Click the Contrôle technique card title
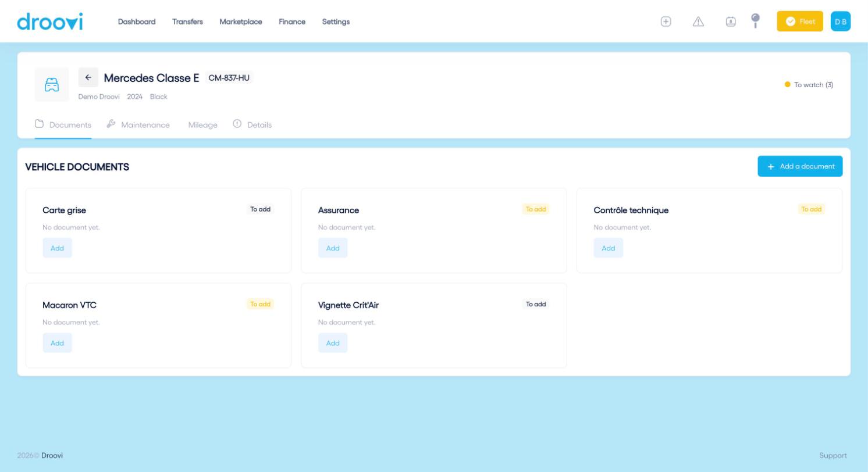Viewport: 868px width, 472px height. pyautogui.click(x=631, y=210)
